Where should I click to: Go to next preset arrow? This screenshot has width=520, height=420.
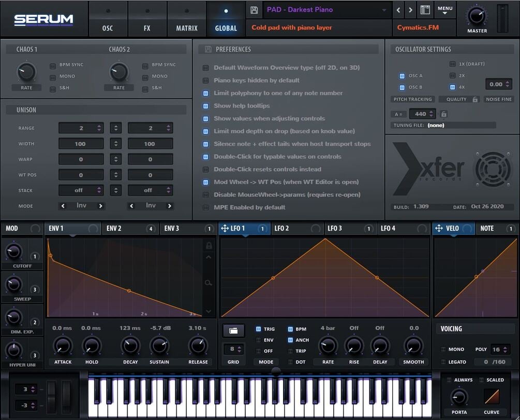(x=410, y=10)
